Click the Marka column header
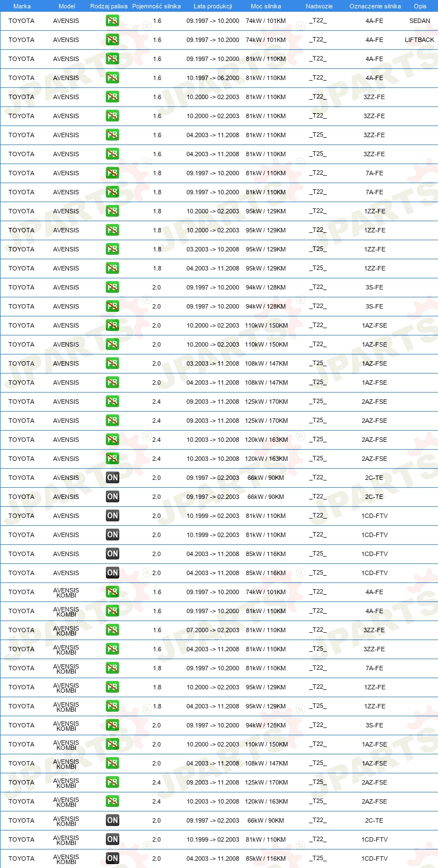Viewport: 438px width, 868px height. [22, 6]
